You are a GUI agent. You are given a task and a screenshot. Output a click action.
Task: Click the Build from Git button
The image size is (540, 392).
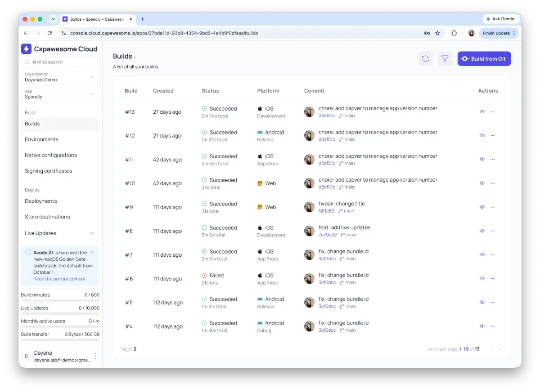pyautogui.click(x=484, y=59)
